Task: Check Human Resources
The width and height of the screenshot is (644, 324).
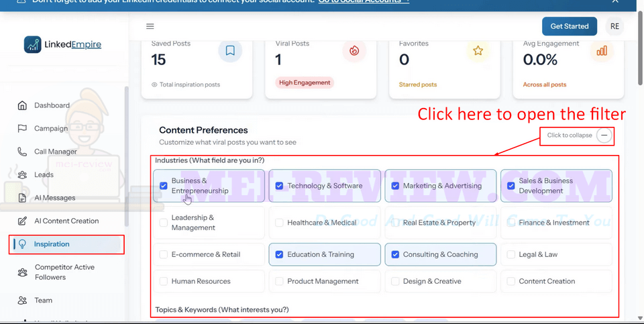Action: click(x=164, y=281)
